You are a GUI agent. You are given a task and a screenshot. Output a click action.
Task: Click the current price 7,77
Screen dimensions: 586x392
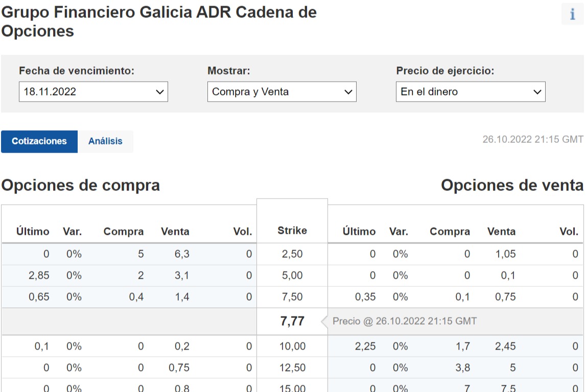292,322
